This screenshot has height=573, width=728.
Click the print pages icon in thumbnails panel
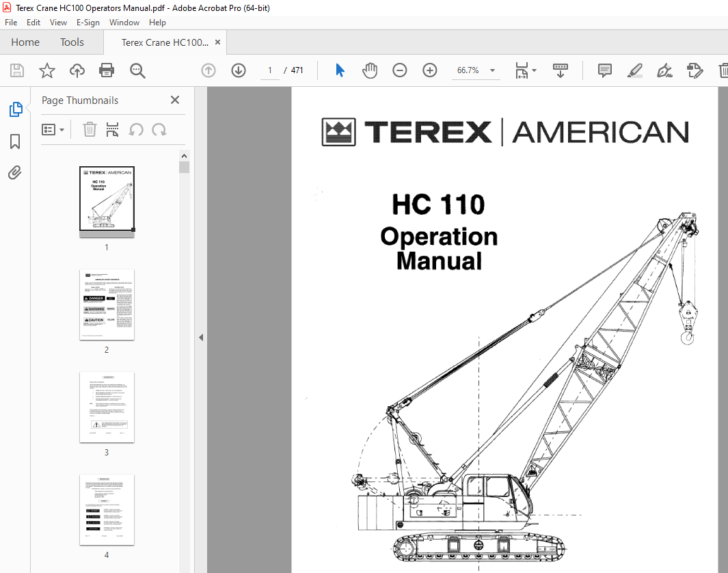coord(112,129)
